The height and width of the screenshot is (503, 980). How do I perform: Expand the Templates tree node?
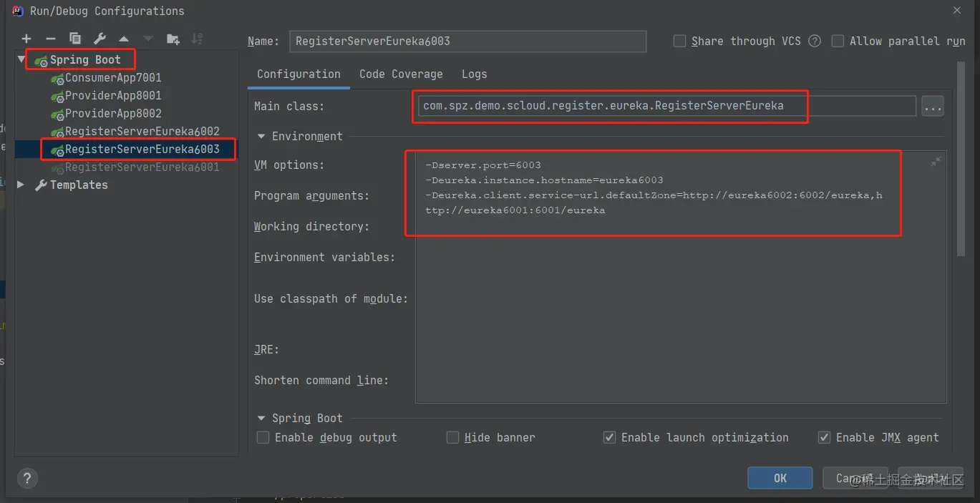click(21, 185)
